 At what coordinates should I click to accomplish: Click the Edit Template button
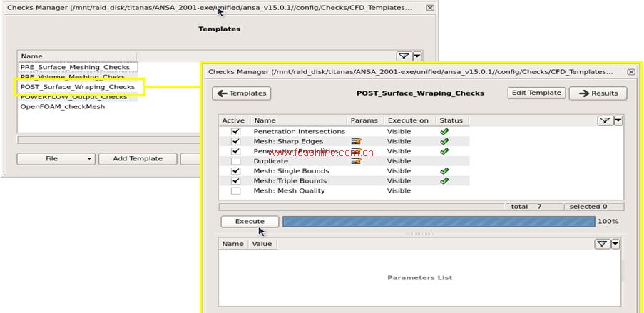(x=537, y=93)
